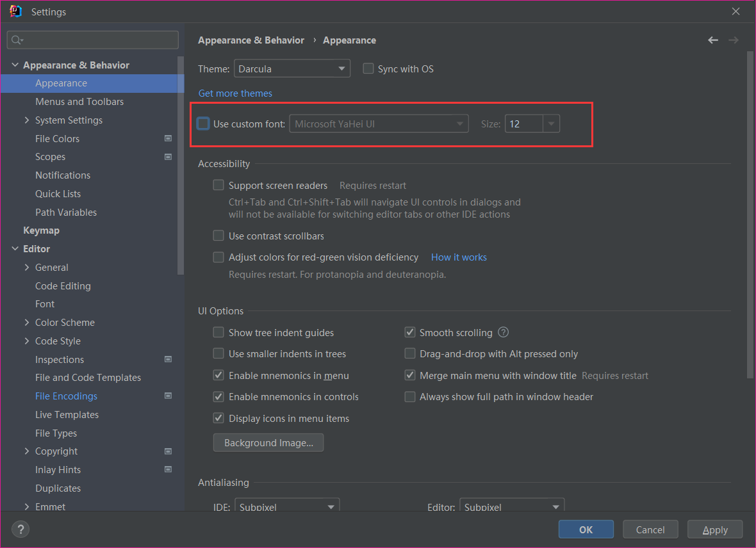756x548 pixels.
Task: Click the Cancel button
Action: (x=650, y=529)
